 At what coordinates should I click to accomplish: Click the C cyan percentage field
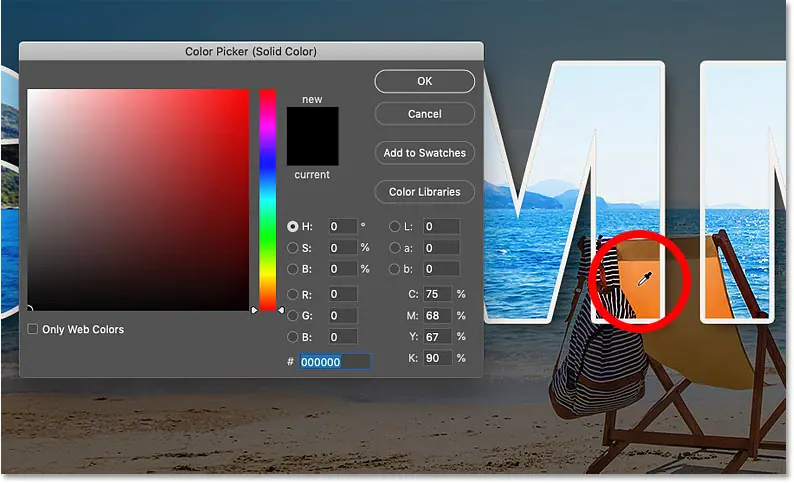pyautogui.click(x=437, y=294)
